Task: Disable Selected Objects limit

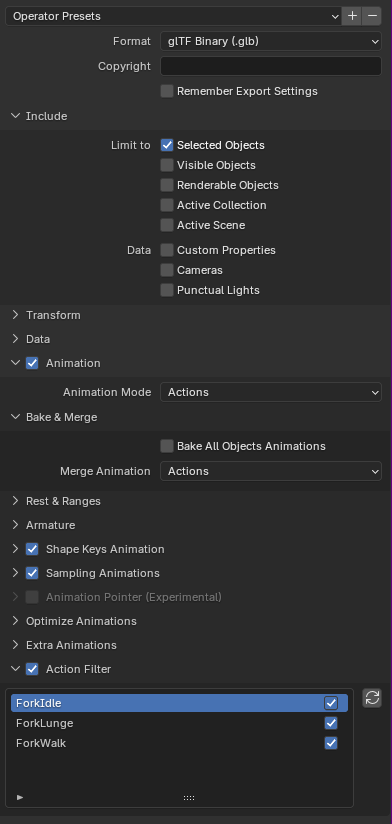Action: pos(167,145)
